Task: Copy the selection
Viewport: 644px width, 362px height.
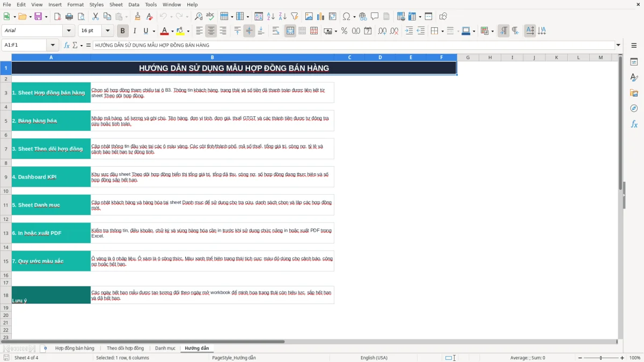Action: (x=107, y=17)
